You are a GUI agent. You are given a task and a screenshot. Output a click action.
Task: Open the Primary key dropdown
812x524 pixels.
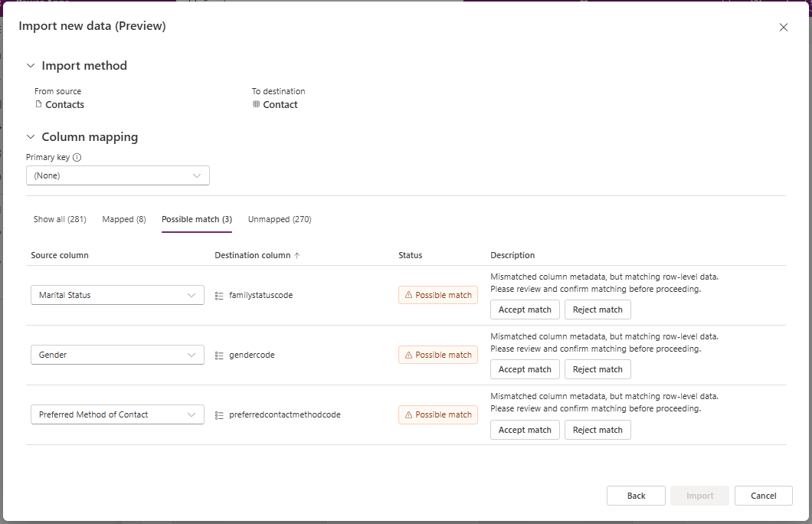118,175
